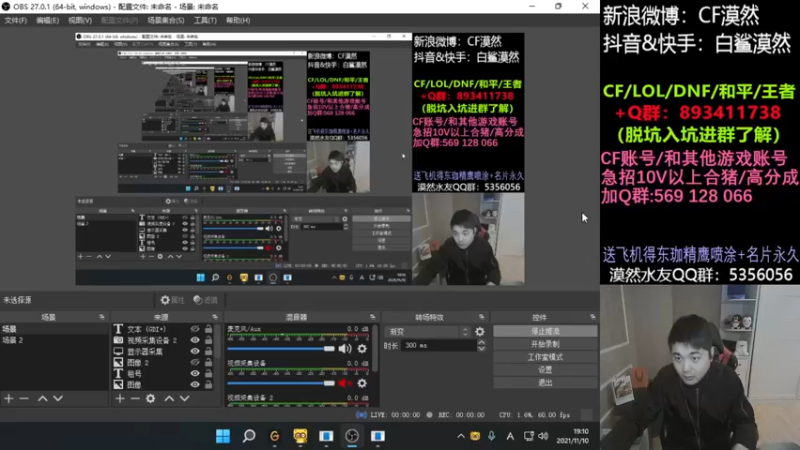Click the 属性 button above sources
The width and height of the screenshot is (800, 450).
172,300
